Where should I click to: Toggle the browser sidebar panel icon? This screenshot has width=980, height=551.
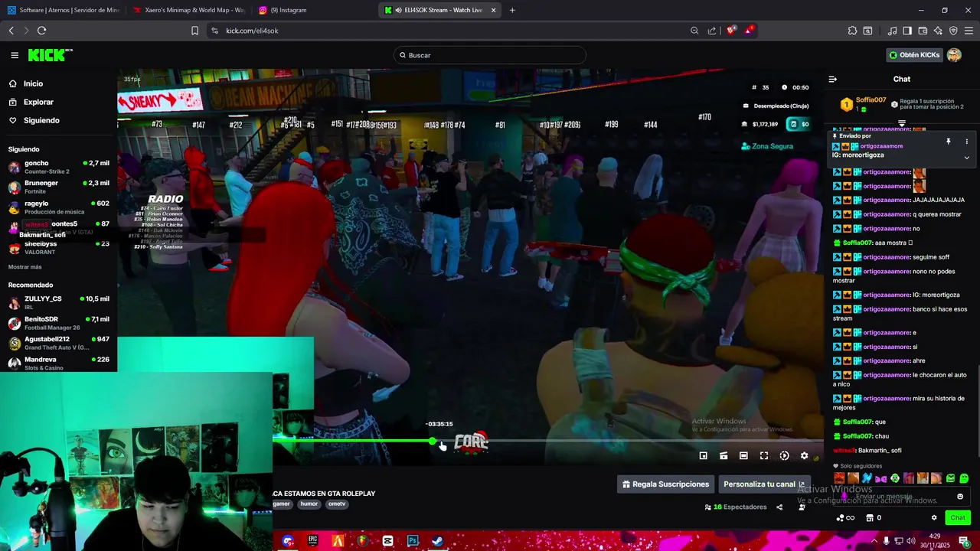(907, 31)
